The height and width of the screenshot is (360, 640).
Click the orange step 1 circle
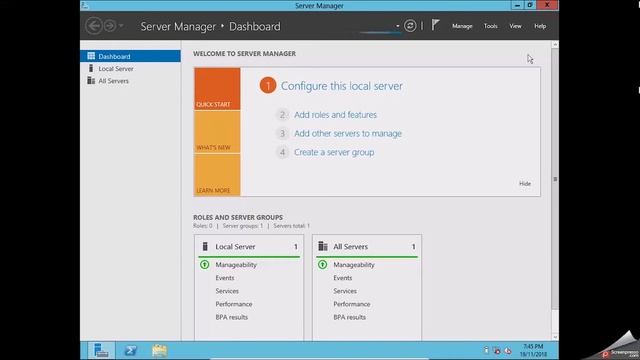[x=268, y=85]
